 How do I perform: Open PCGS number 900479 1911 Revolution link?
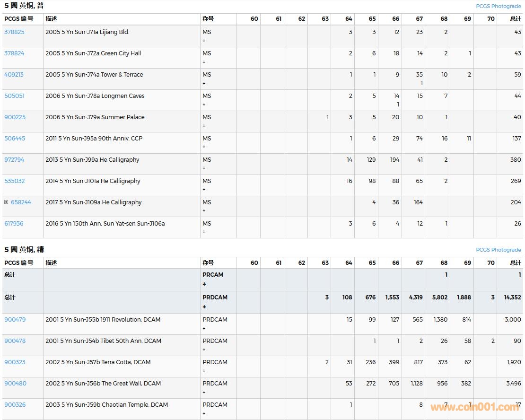(x=15, y=320)
